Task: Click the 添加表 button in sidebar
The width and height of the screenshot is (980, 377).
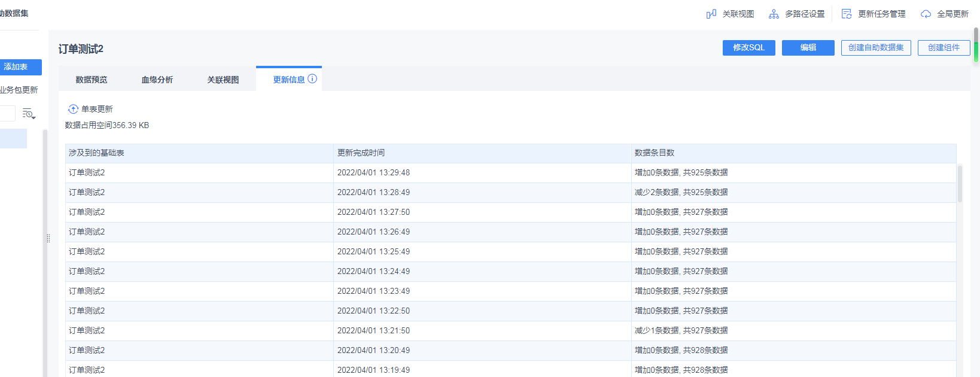Action: [x=18, y=67]
